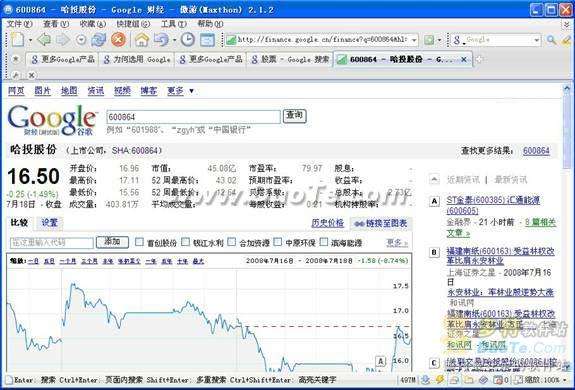The image size is (575, 390).
Task: Open the 历史价格 link
Action: pos(327,223)
